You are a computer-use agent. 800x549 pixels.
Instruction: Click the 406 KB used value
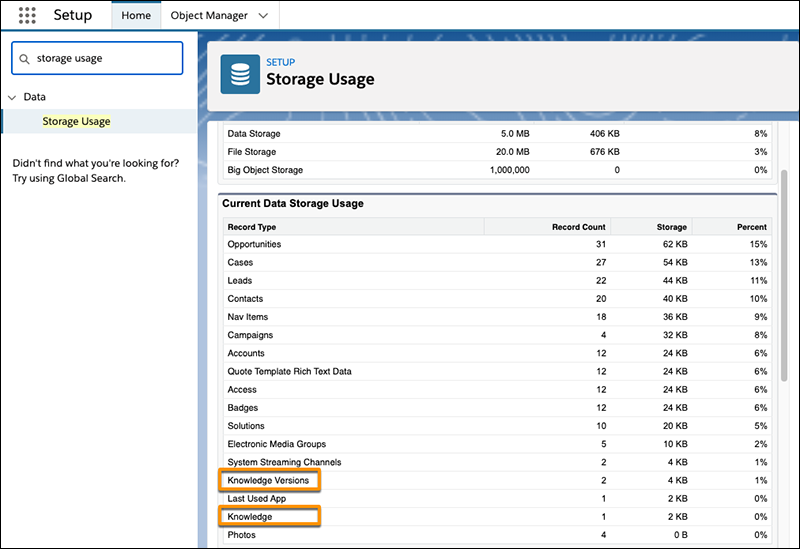point(605,134)
